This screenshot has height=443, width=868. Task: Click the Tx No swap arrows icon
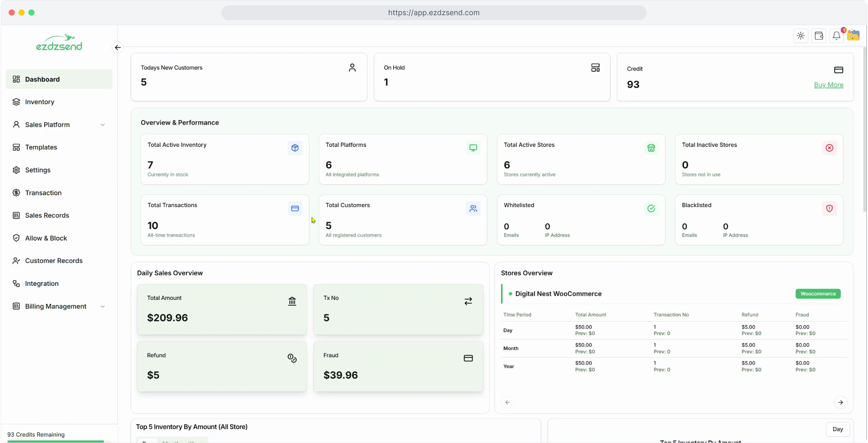point(468,301)
